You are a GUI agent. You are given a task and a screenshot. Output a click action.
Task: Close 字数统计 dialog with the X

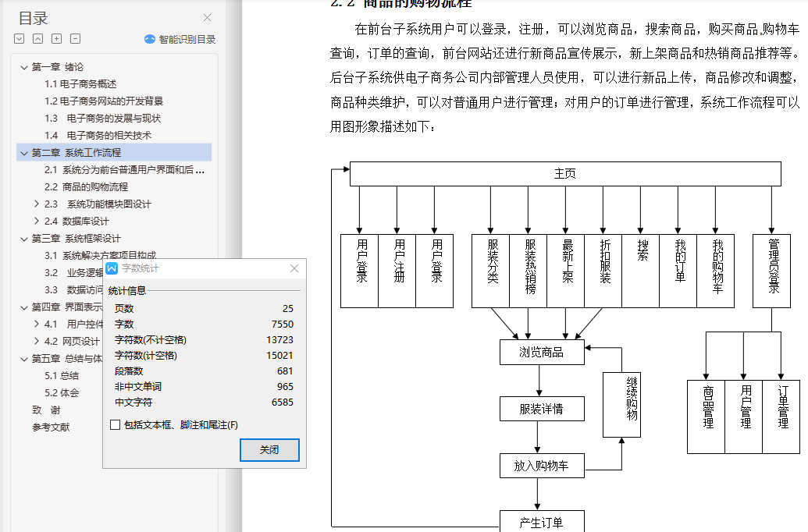(x=294, y=268)
